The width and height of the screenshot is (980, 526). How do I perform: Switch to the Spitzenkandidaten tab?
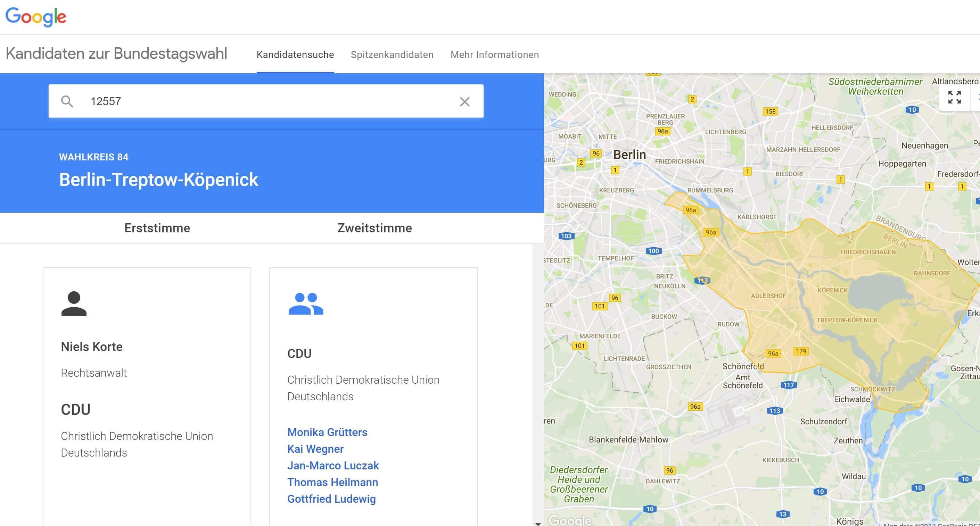tap(392, 55)
